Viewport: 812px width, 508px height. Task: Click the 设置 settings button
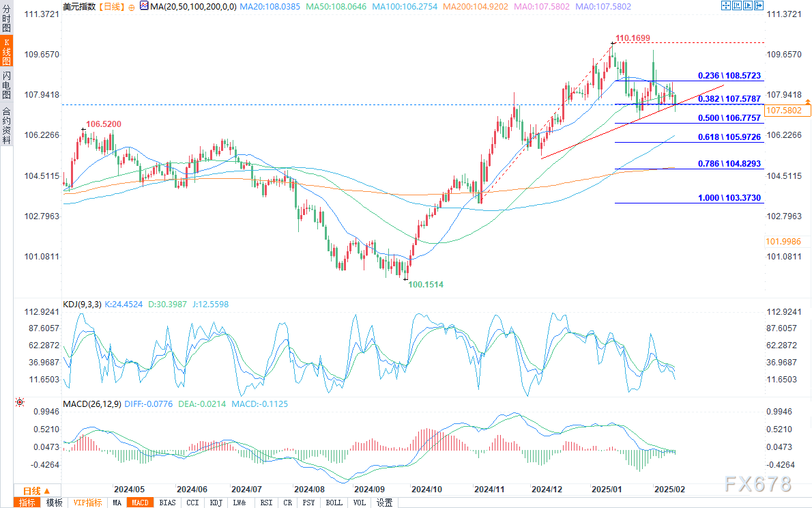tap(385, 503)
